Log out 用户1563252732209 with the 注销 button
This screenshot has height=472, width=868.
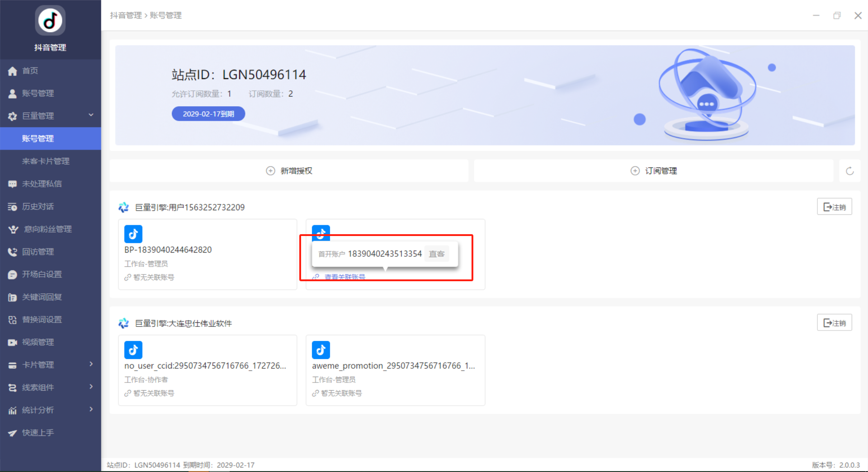coord(834,207)
